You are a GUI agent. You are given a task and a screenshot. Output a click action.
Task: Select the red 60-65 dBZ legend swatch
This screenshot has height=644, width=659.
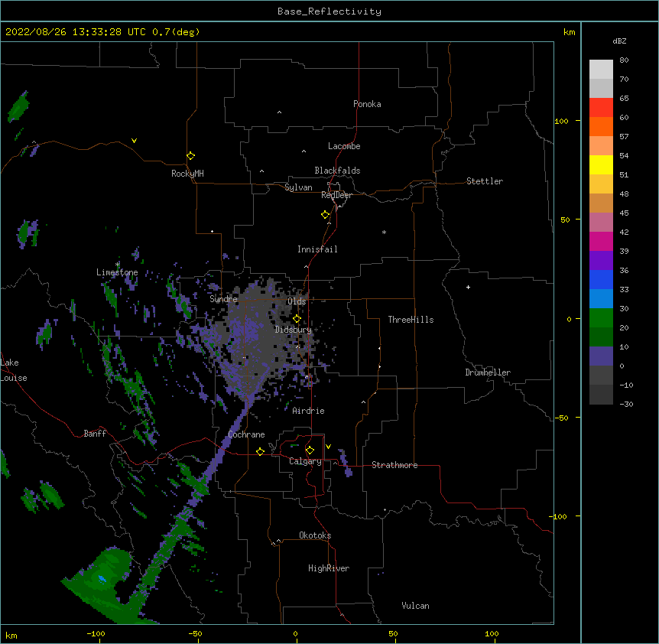coord(601,108)
